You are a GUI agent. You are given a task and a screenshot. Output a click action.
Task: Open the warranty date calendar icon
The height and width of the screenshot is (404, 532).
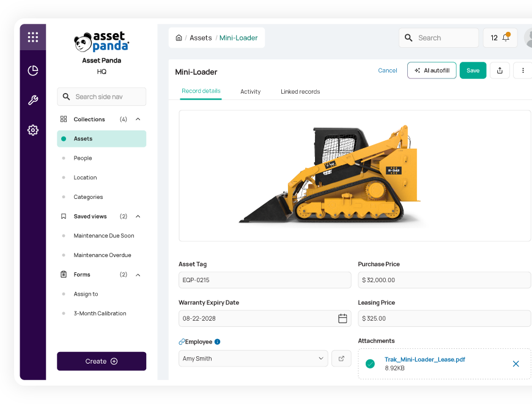tap(342, 318)
